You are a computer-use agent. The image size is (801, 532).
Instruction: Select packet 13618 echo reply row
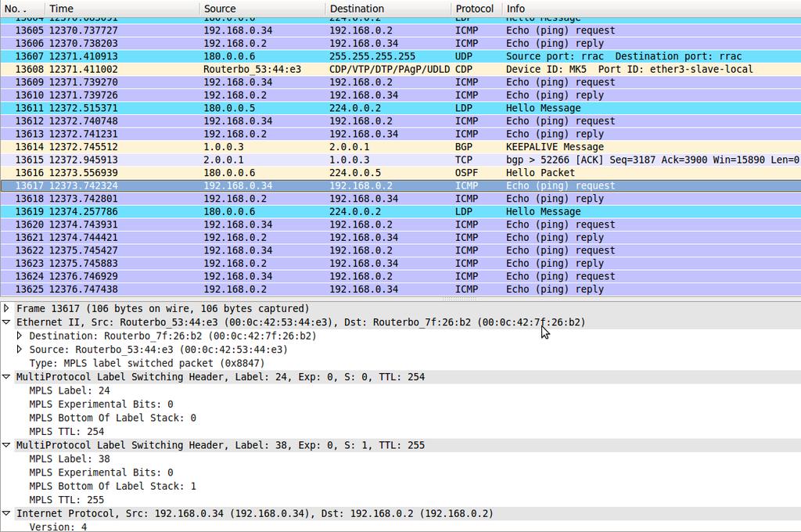tap(400, 198)
